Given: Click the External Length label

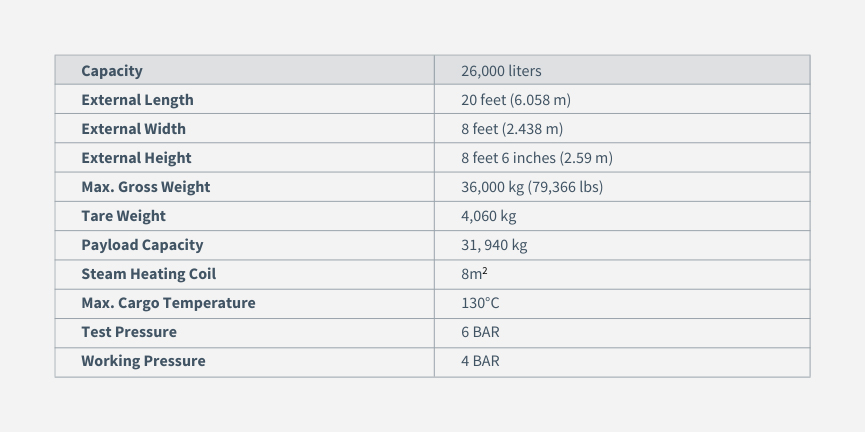Looking at the screenshot, I should pos(137,100).
